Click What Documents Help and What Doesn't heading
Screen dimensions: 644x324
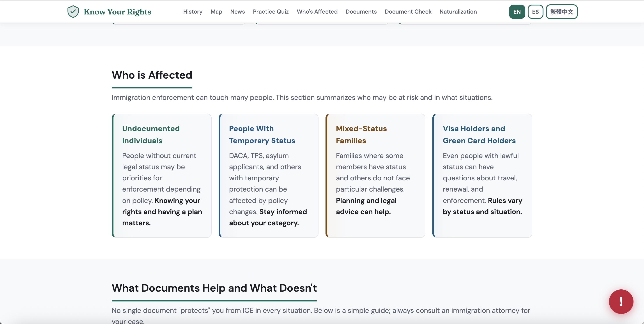point(214,288)
